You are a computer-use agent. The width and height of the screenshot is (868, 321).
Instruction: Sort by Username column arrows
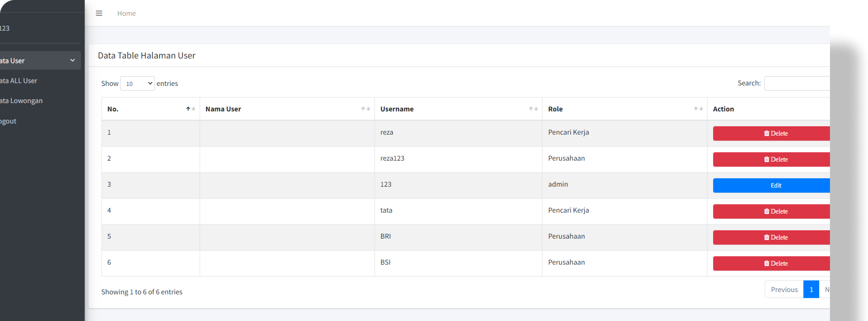point(533,109)
